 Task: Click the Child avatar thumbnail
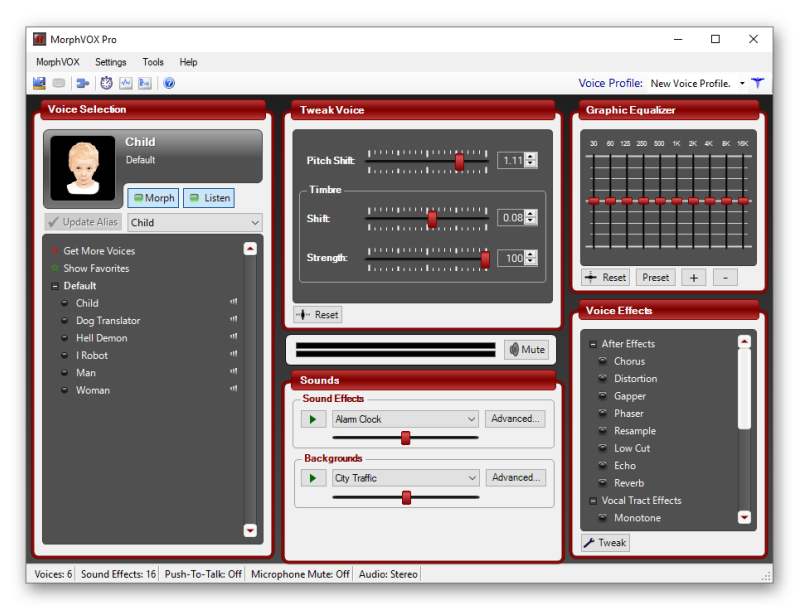pos(83,168)
